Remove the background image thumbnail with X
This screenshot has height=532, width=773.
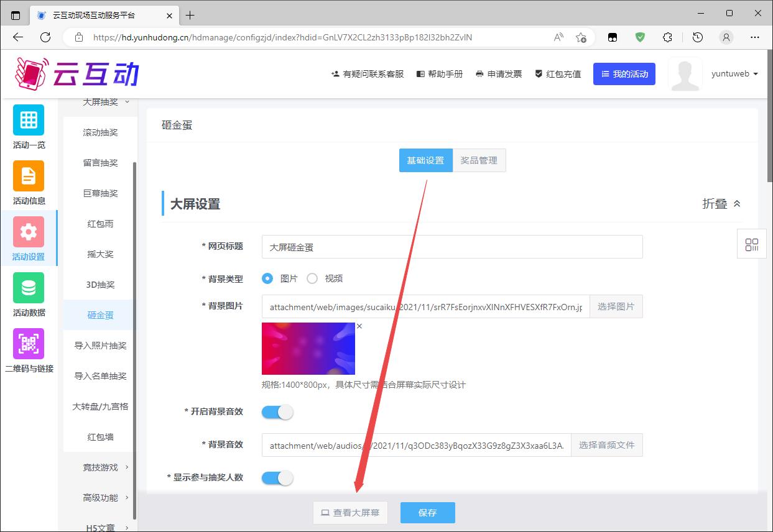tap(359, 326)
